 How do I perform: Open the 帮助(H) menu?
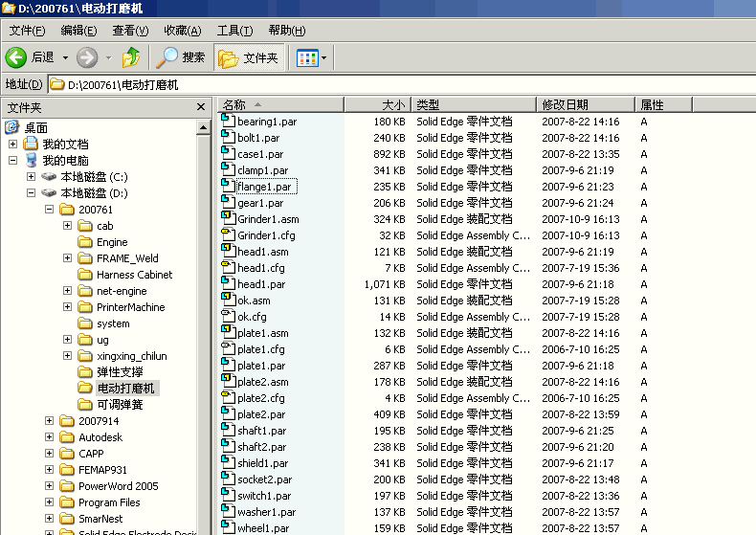click(287, 31)
